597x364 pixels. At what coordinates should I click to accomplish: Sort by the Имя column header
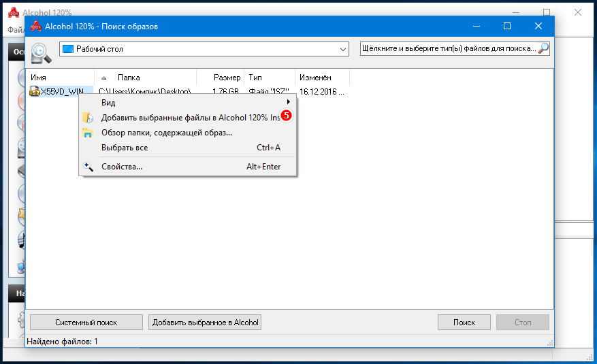tap(61, 78)
